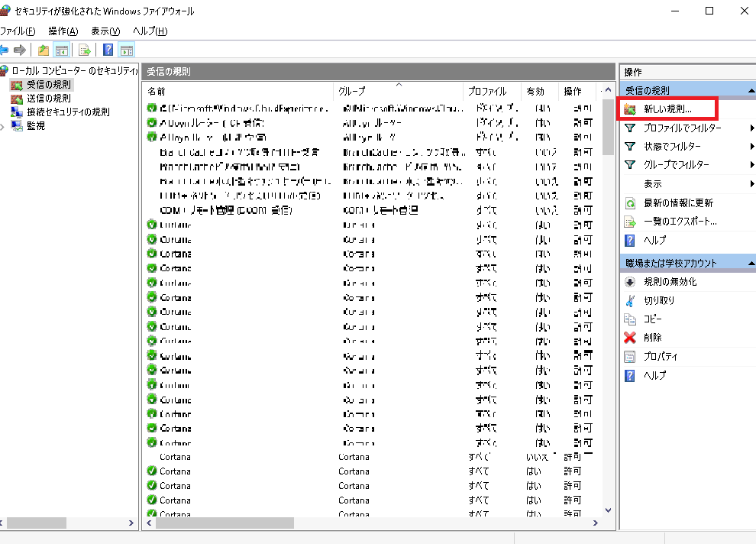
Task: Click the firewall app icon in title bar
Action: [x=5, y=11]
